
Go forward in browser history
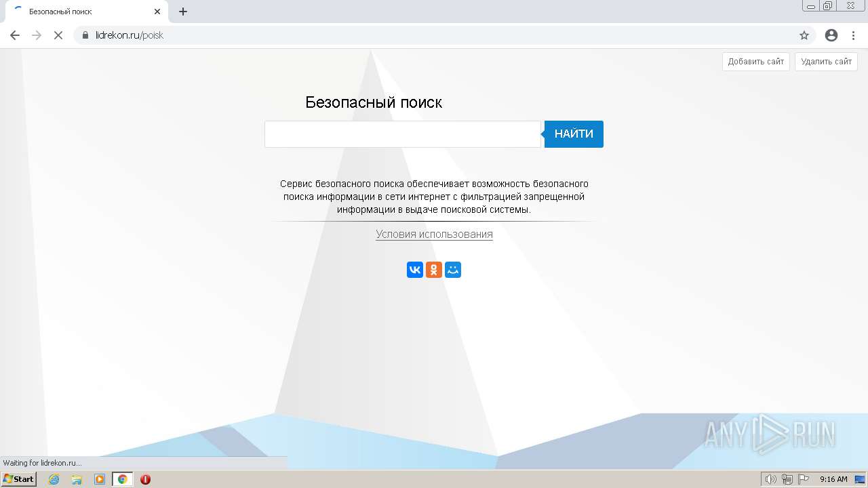(37, 35)
